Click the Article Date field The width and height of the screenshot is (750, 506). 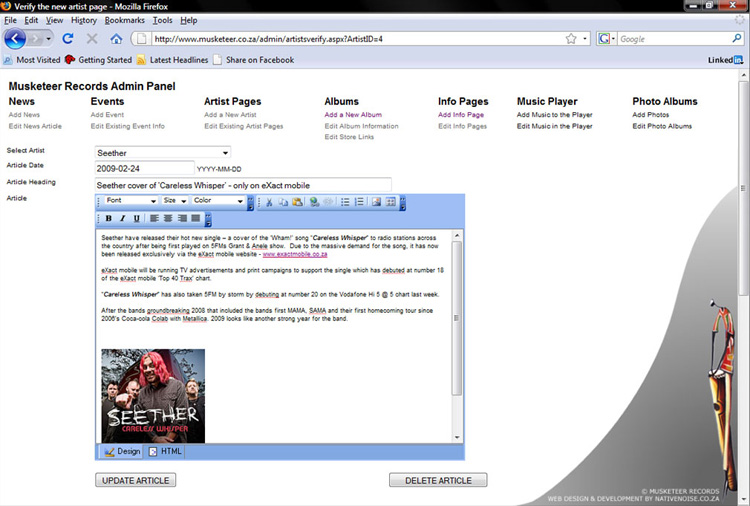click(x=144, y=168)
